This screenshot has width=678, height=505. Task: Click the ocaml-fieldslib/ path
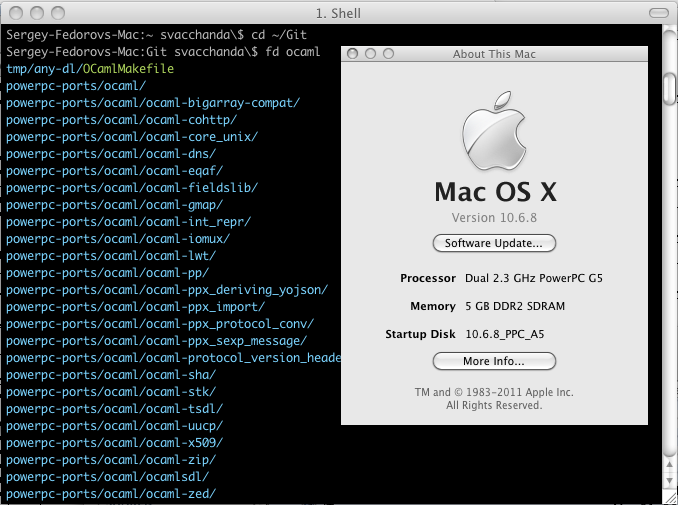click(132, 188)
